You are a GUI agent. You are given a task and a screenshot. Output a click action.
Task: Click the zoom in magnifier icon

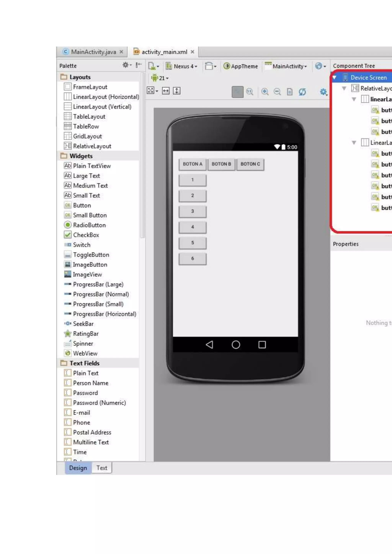[x=265, y=92]
